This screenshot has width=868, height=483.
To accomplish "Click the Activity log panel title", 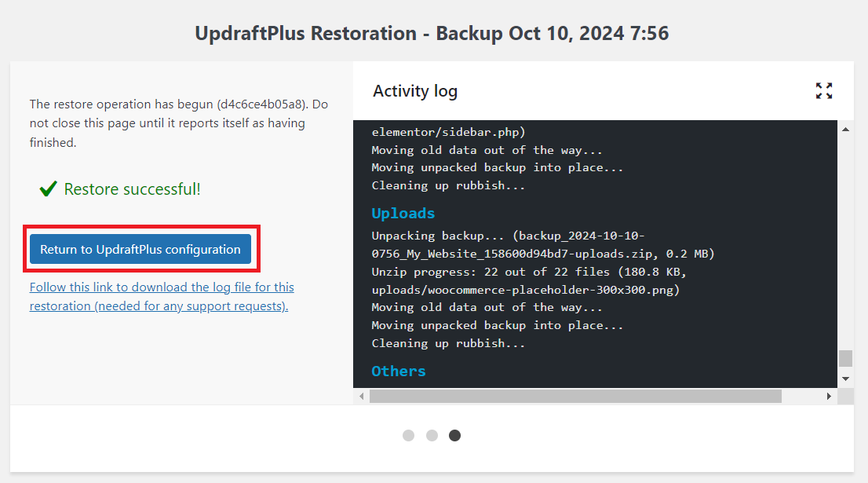I will [x=415, y=91].
